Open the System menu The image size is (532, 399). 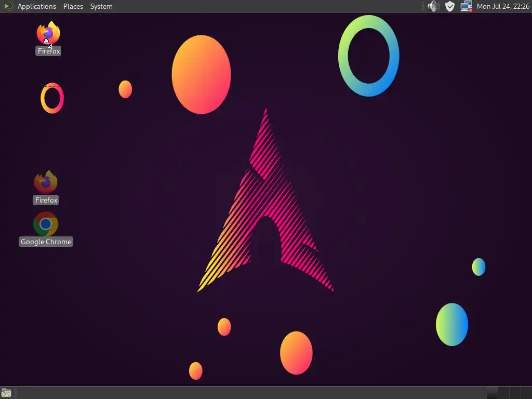[101, 6]
